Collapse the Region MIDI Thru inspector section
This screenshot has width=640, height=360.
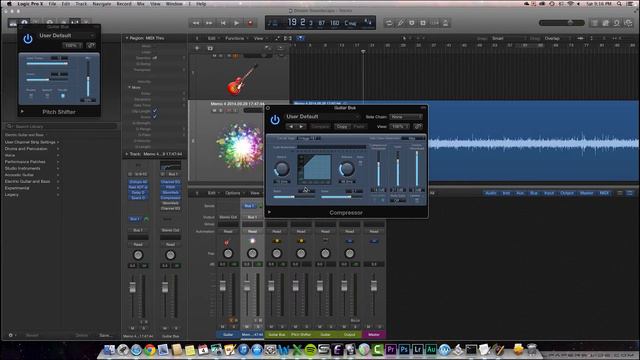click(x=127, y=38)
